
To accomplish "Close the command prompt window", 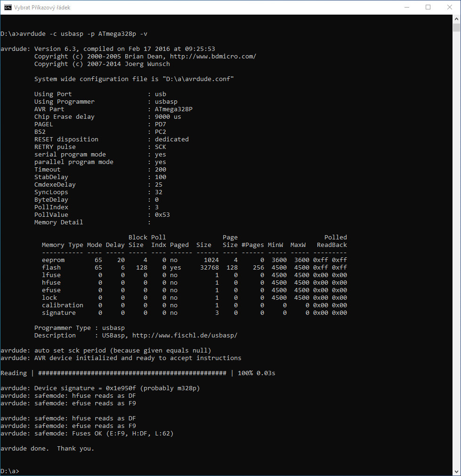I will 450,8.
